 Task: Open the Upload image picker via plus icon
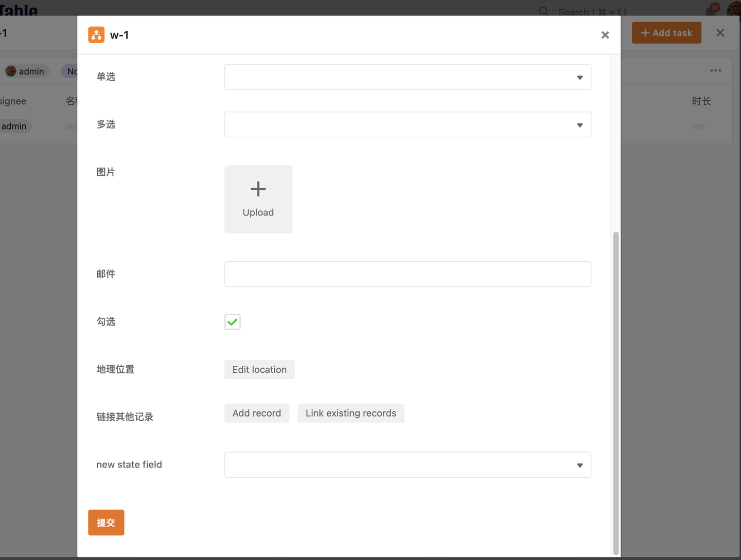tap(258, 189)
